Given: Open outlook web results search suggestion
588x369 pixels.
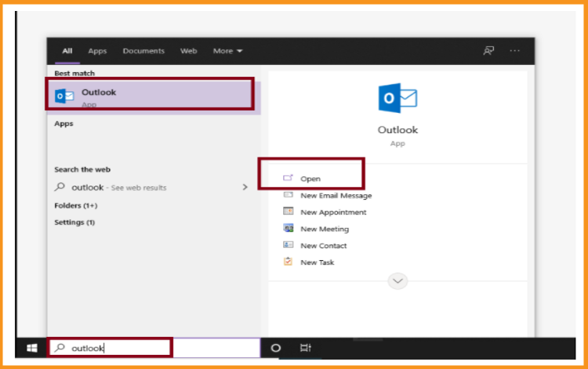Looking at the screenshot, I should click(x=152, y=187).
